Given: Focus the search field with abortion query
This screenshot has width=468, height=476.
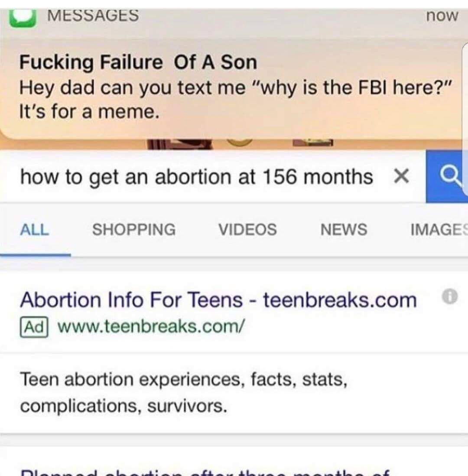Looking at the screenshot, I should (x=196, y=177).
